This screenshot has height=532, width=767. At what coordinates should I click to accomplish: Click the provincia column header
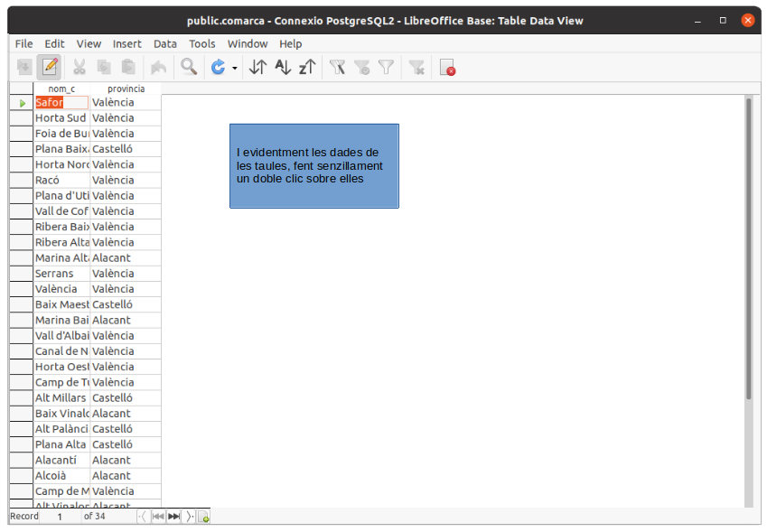click(x=126, y=89)
